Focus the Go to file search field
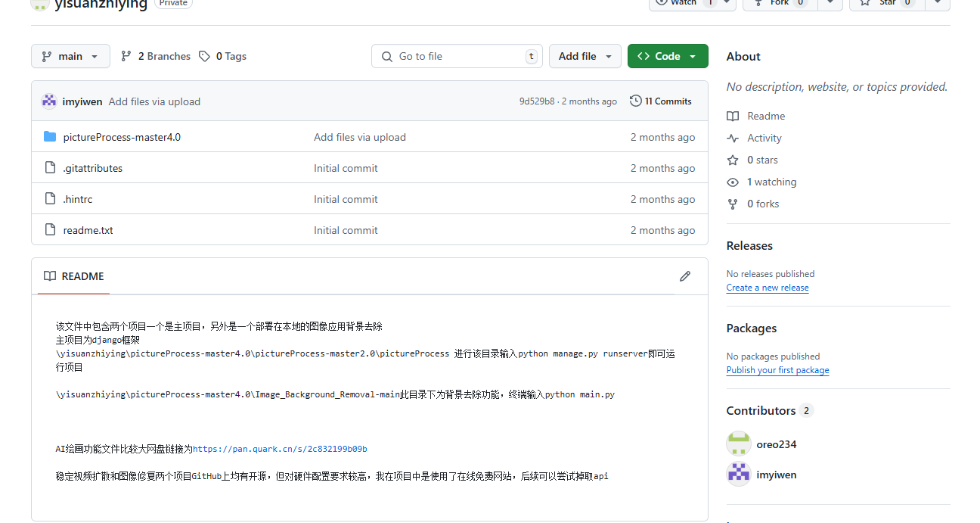The image size is (980, 523). point(457,56)
